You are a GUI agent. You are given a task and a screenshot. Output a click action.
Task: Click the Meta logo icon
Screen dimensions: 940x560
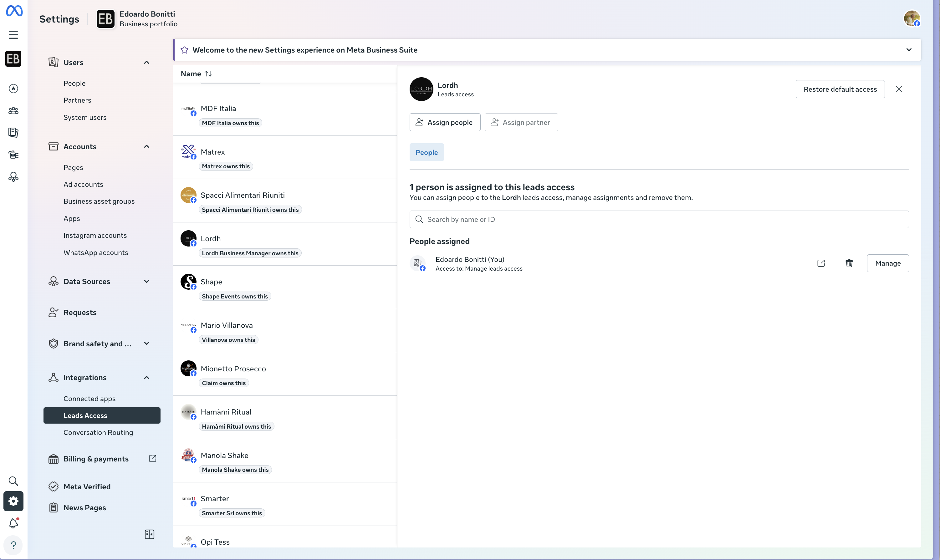pos(14,11)
